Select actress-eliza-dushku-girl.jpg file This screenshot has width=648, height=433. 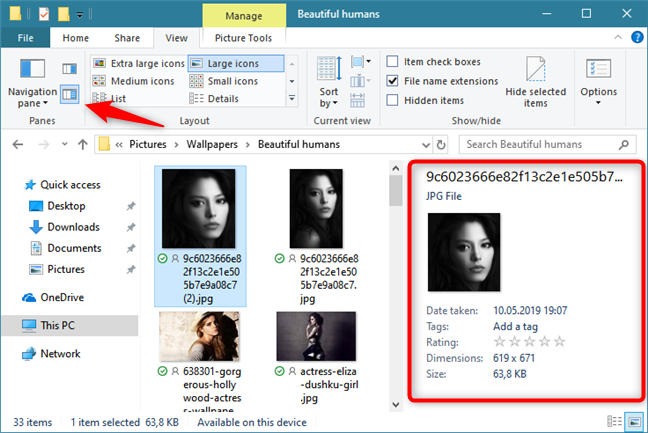pyautogui.click(x=316, y=357)
